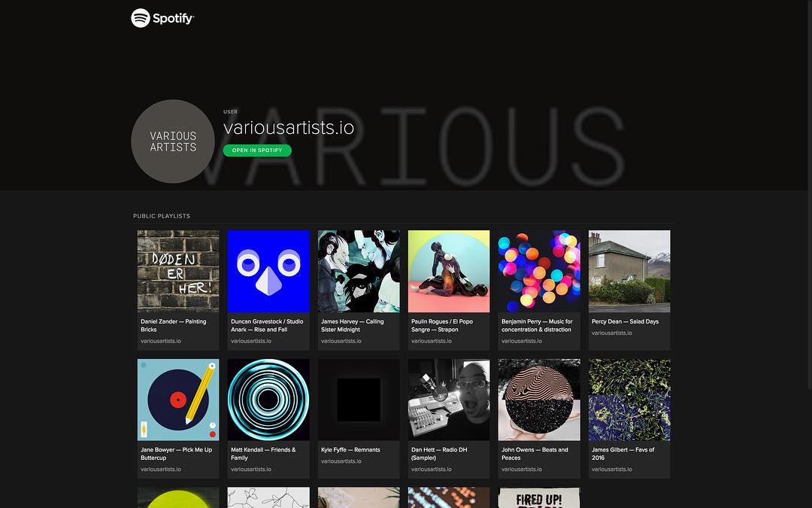Click the Various Artists profile avatar
The width and height of the screenshot is (812, 508).
click(173, 141)
